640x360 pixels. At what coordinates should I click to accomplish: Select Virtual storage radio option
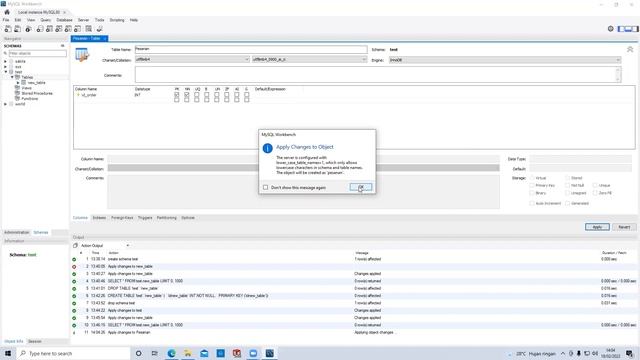[x=532, y=178]
